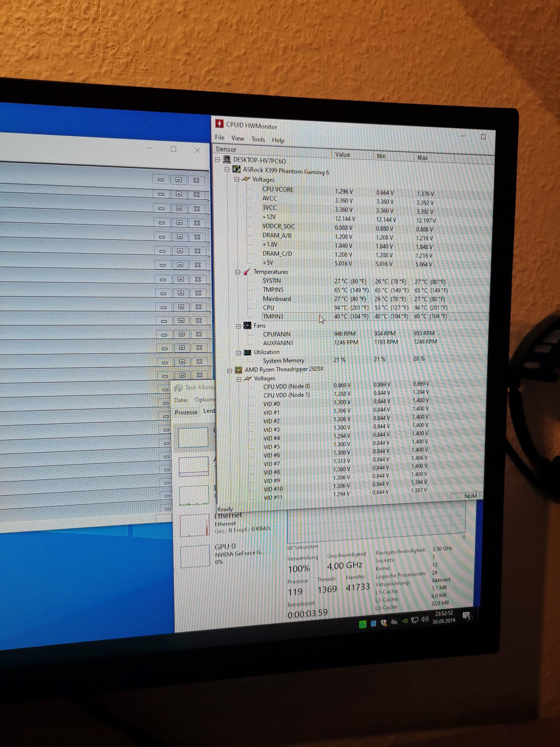
Task: Open the Tools menu in HWMonitor
Action: [258, 139]
